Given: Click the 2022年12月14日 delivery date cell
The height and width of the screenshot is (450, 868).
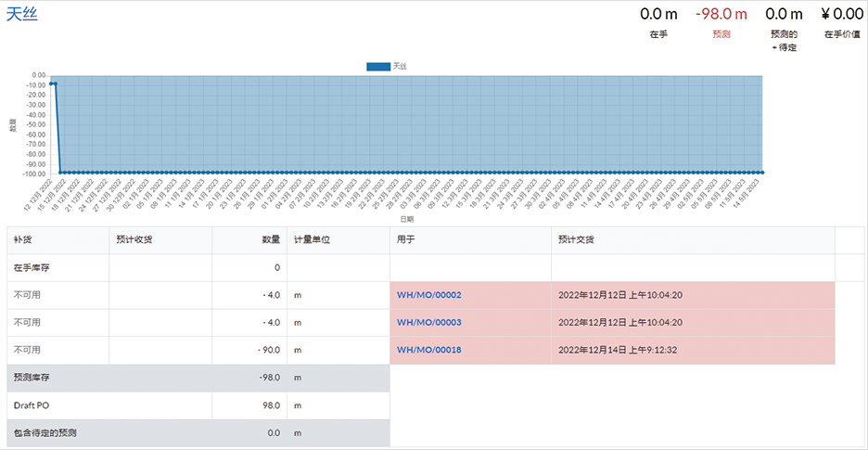Looking at the screenshot, I should [x=619, y=351].
